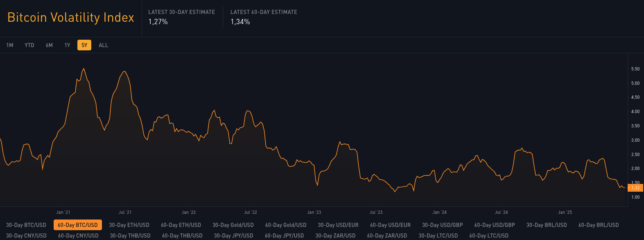
Task: Select the 1M time range
Action: click(10, 45)
